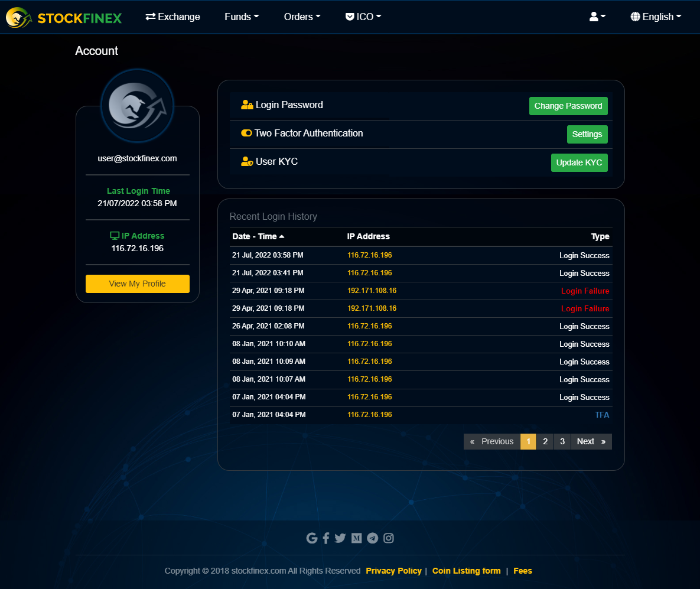Open Two Factor Authentication Settings
Image resolution: width=700 pixels, height=589 pixels.
(x=587, y=134)
